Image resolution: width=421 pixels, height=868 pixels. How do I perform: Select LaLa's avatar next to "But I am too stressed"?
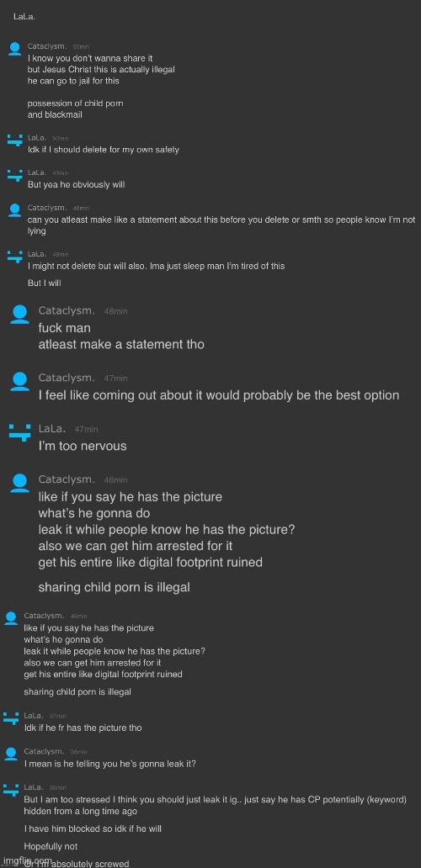coord(11,790)
